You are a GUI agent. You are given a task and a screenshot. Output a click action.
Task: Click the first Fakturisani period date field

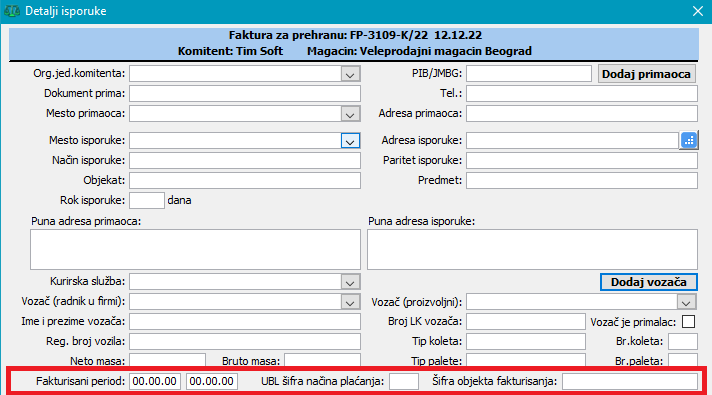[x=155, y=381]
